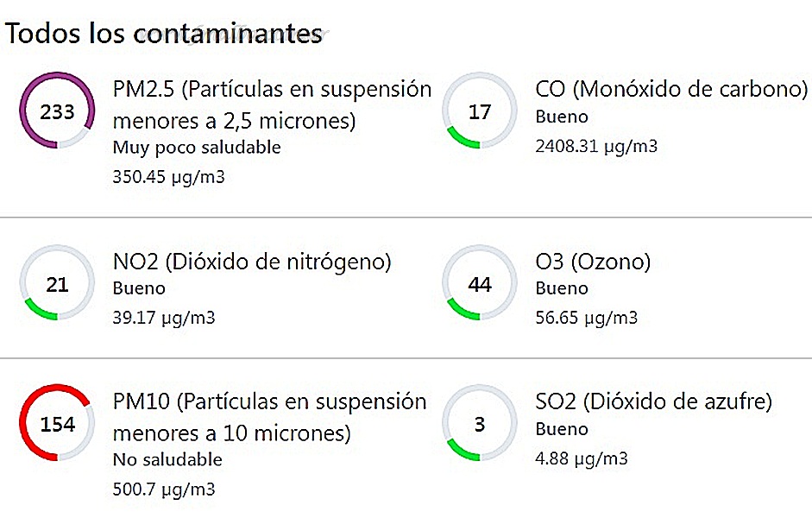Click the 4.88 µg/m3 sulfur dioxide value
Viewport: 812px width, 518px height.
(582, 458)
